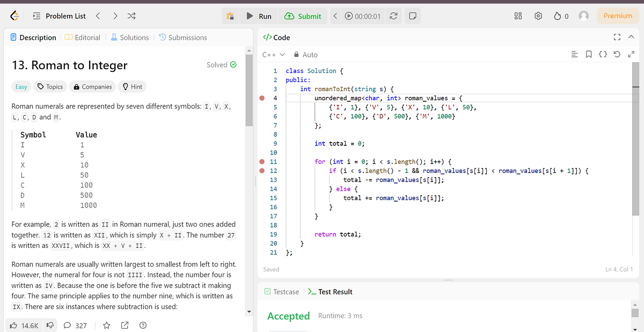Click the description panel scrollbar
Screen dimensions: 644x332
pyautogui.click(x=248, y=90)
